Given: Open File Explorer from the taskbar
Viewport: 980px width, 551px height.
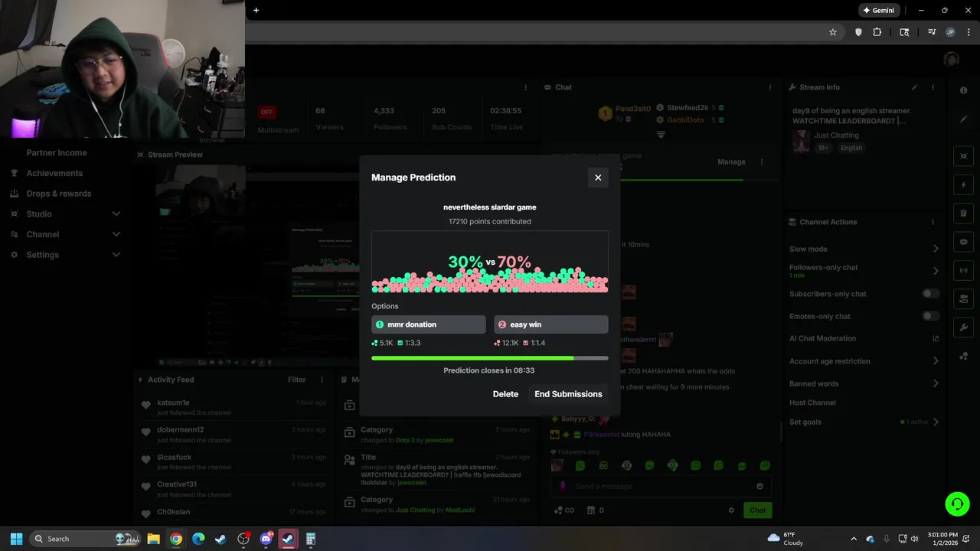Looking at the screenshot, I should tap(153, 539).
